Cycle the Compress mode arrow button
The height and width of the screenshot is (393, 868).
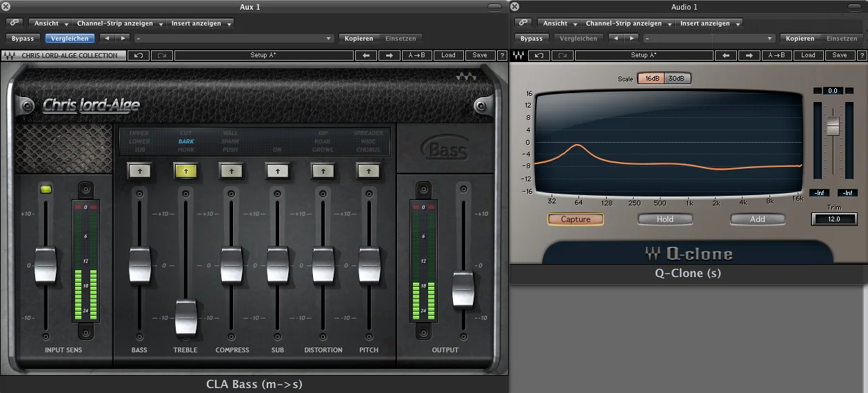231,170
